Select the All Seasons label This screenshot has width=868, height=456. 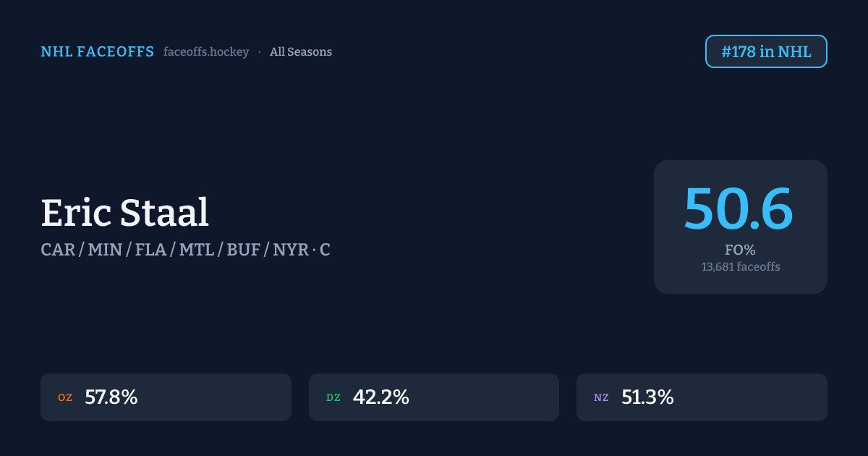click(x=301, y=52)
